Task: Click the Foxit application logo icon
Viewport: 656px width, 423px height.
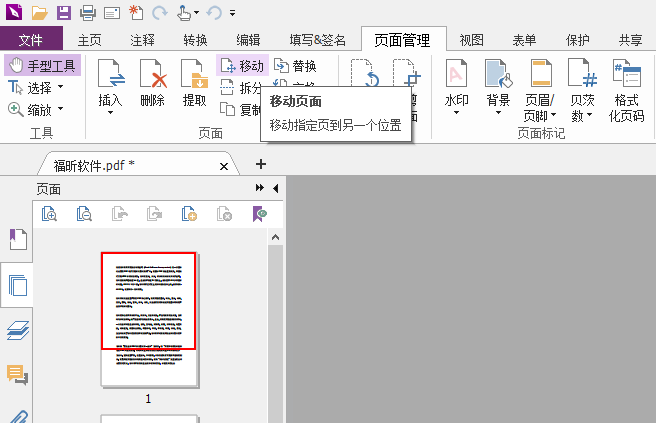Action: (14, 13)
